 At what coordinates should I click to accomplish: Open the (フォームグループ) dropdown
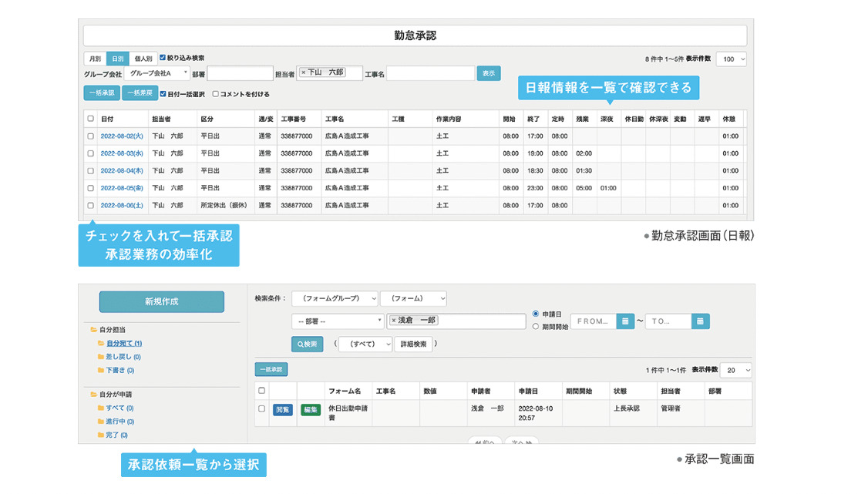[x=335, y=298]
